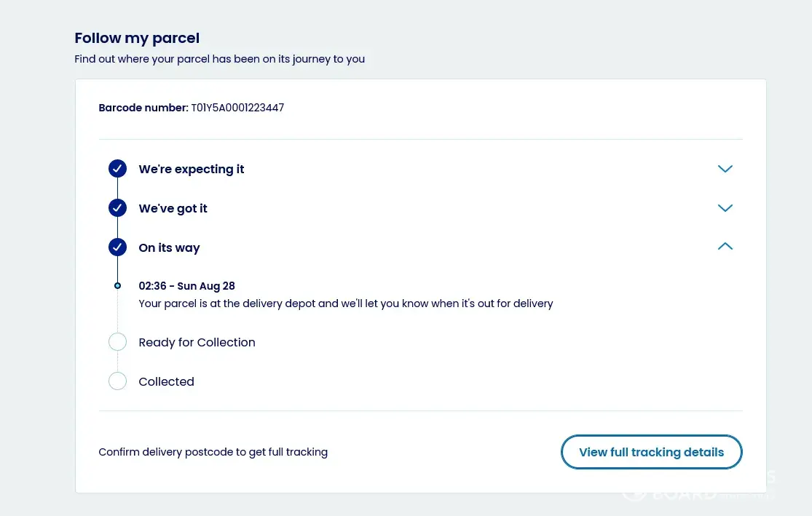812x516 pixels.
Task: Click the "Collected" step label
Action: (x=166, y=381)
